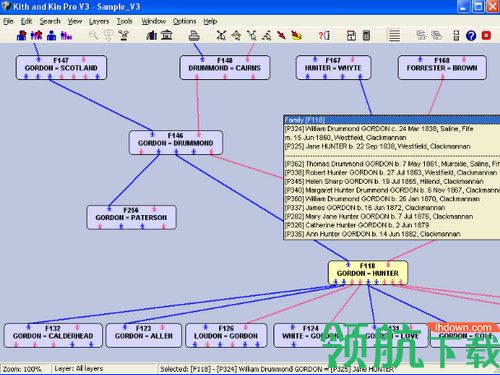Click the family group toolbar icon
This screenshot has height=375, width=500.
coord(37,35)
